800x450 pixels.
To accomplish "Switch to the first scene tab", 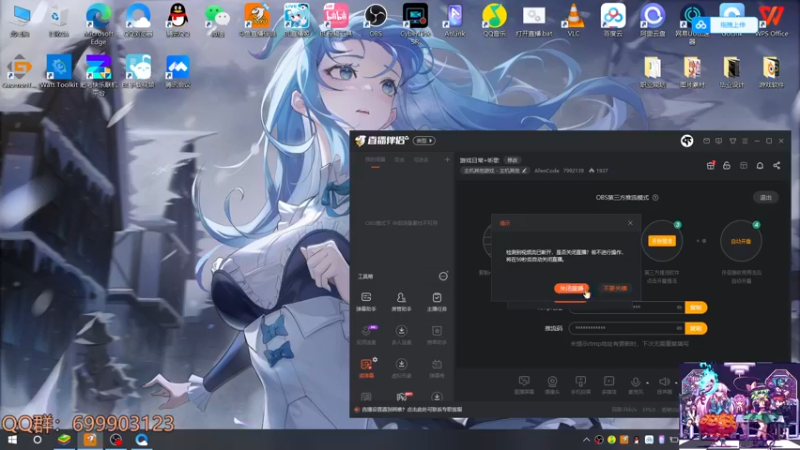I will point(375,160).
